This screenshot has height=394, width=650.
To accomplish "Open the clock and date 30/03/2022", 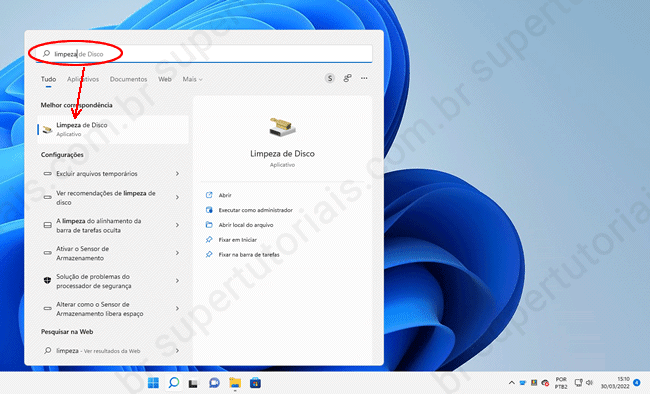I will pos(615,383).
